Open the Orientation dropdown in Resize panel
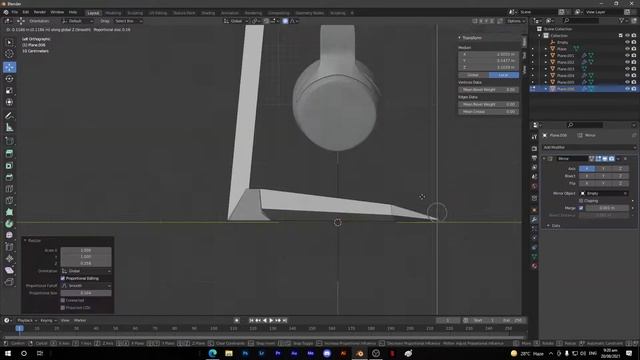Screen dimensions: 640x360 point(86,271)
